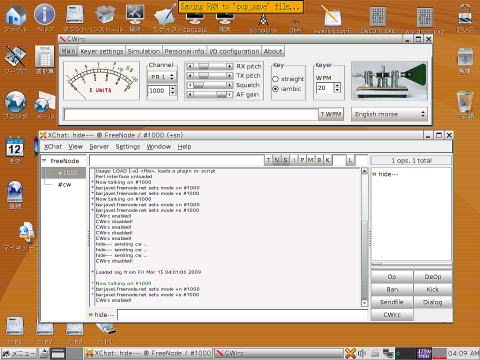Switch to Simulation tab
Viewport: 480px width, 360px height.
[144, 51]
